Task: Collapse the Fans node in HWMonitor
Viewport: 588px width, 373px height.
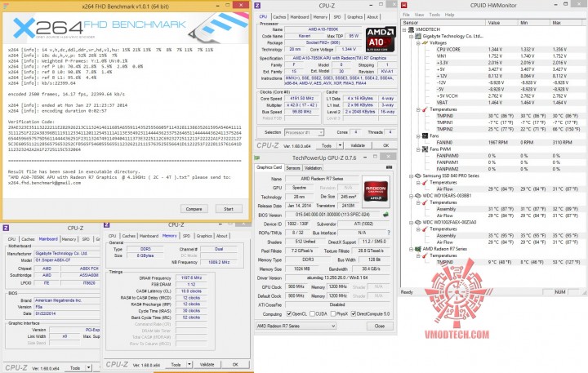Action: pyautogui.click(x=418, y=135)
